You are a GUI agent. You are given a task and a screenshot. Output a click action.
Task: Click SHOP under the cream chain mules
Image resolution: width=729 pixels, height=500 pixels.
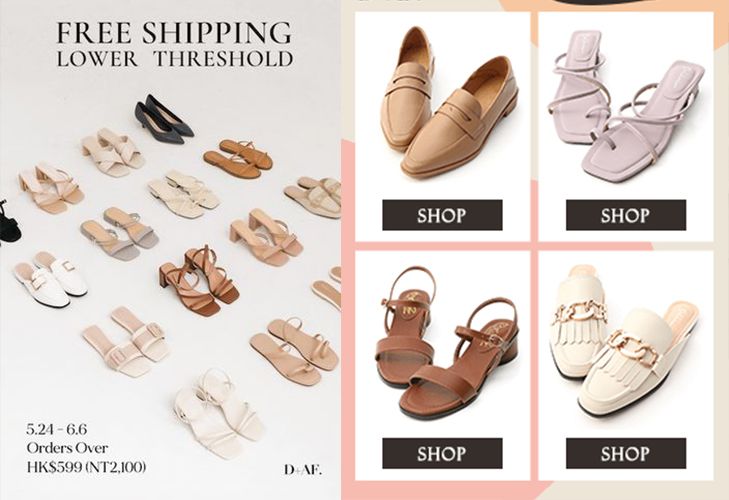tap(626, 453)
